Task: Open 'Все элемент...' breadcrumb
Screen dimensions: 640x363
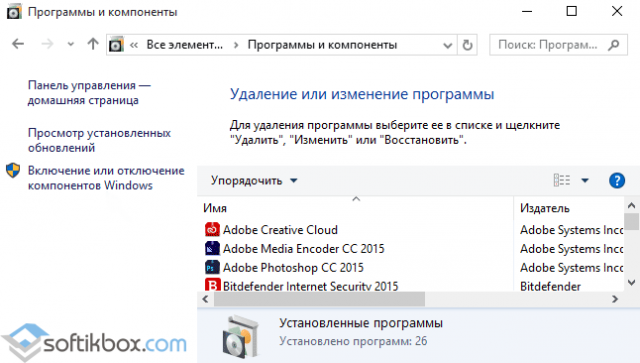Action: [184, 45]
